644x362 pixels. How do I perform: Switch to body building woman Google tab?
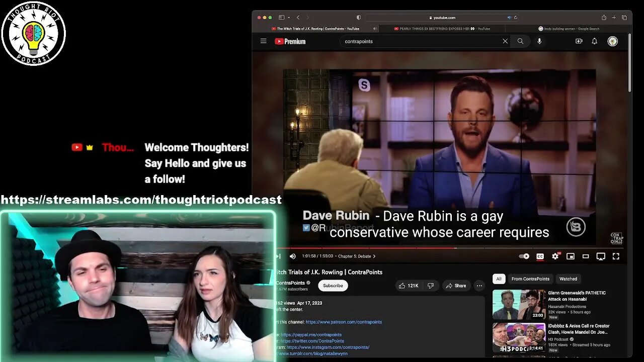pyautogui.click(x=569, y=29)
